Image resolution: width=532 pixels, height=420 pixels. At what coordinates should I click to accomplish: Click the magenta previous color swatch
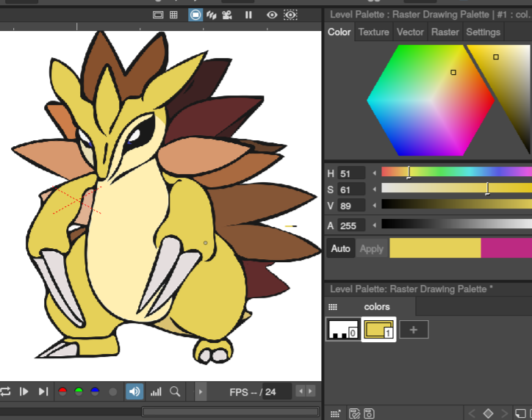(x=506, y=247)
